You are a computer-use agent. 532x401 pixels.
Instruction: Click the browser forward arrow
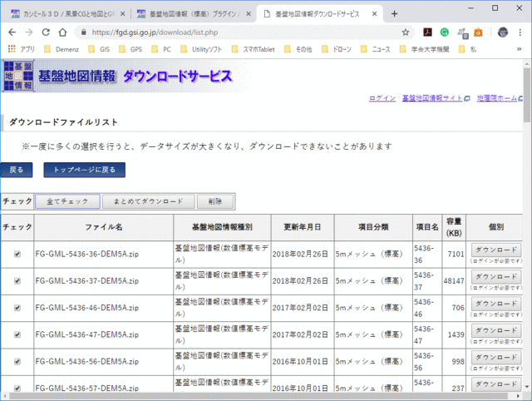coord(29,32)
